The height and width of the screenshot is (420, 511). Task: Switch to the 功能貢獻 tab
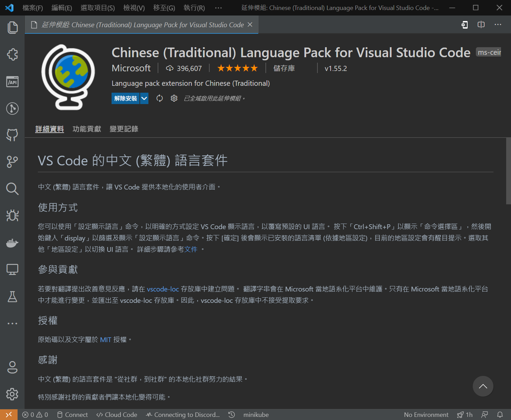tap(87, 129)
